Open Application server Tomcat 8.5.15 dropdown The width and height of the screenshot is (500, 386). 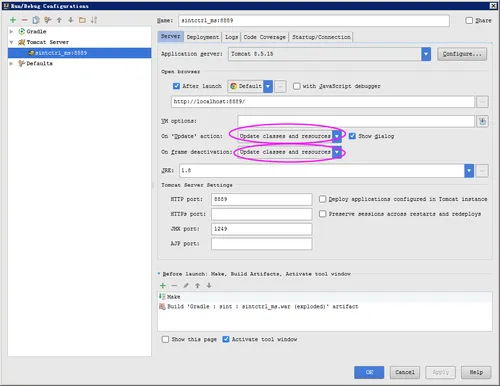426,54
